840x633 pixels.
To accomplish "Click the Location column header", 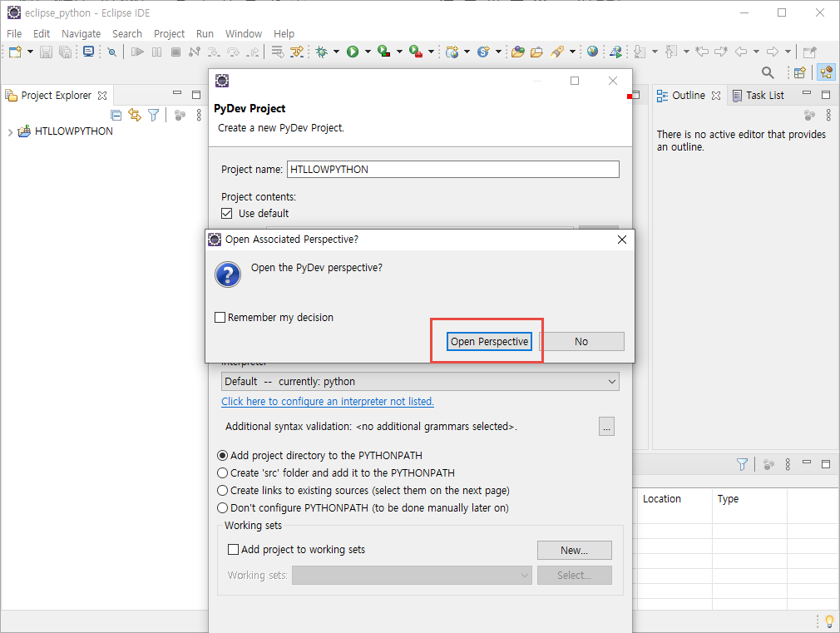I will [x=662, y=499].
